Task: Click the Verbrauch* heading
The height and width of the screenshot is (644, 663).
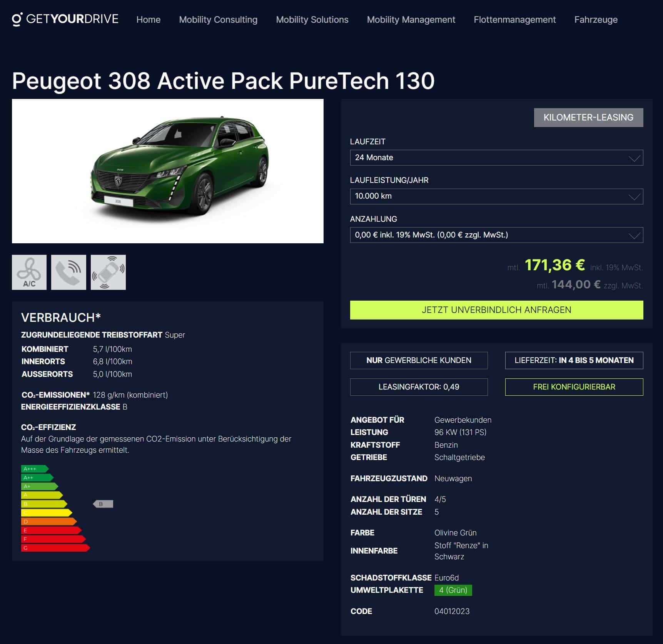Action: pyautogui.click(x=61, y=318)
